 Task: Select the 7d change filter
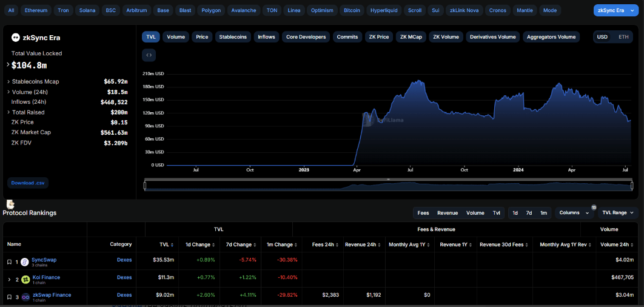(529, 213)
